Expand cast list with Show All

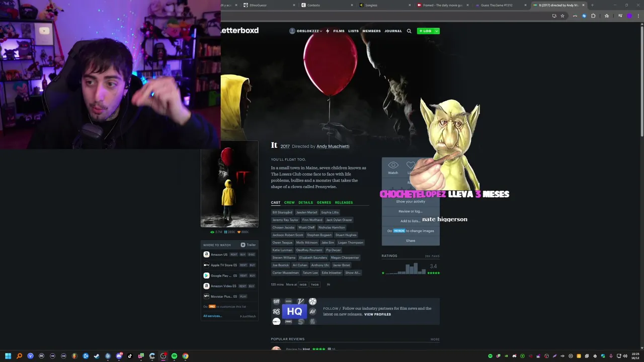(x=352, y=273)
